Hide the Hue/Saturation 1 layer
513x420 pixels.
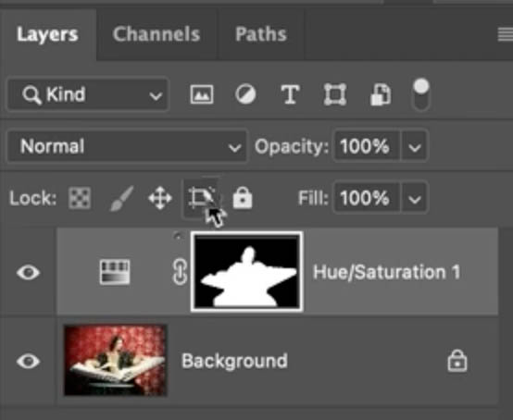tap(28, 272)
